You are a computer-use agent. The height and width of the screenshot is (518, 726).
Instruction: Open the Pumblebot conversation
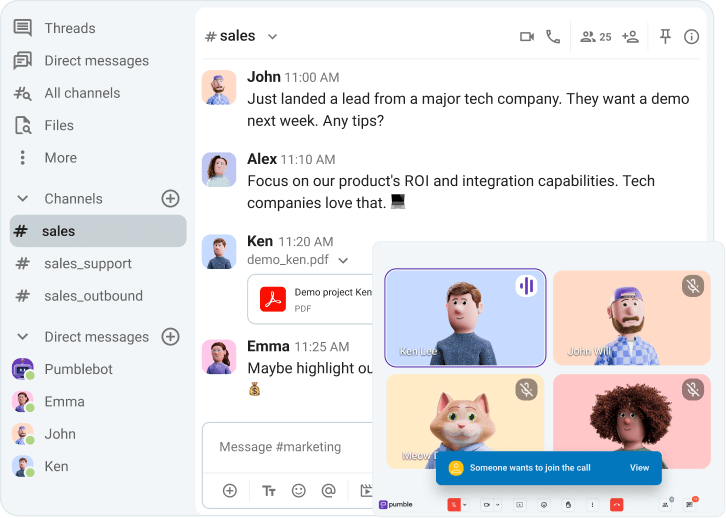point(63,369)
